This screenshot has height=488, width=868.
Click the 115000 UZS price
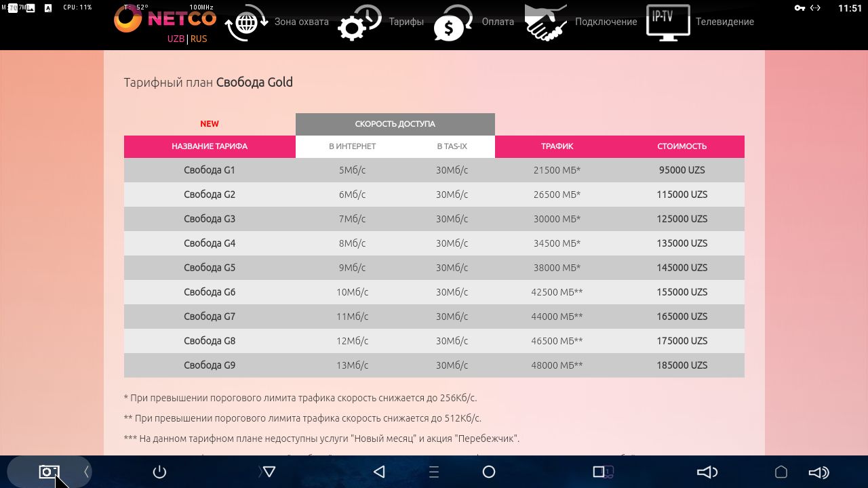[682, 195]
